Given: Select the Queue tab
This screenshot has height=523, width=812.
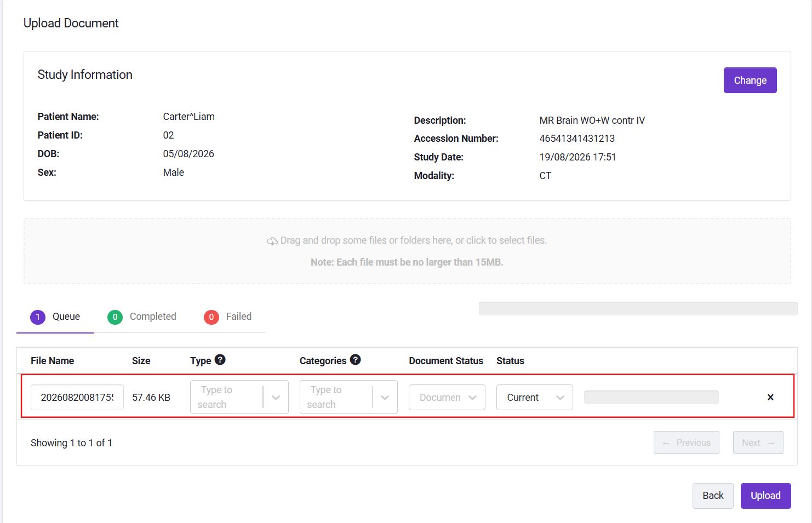Looking at the screenshot, I should [x=55, y=317].
